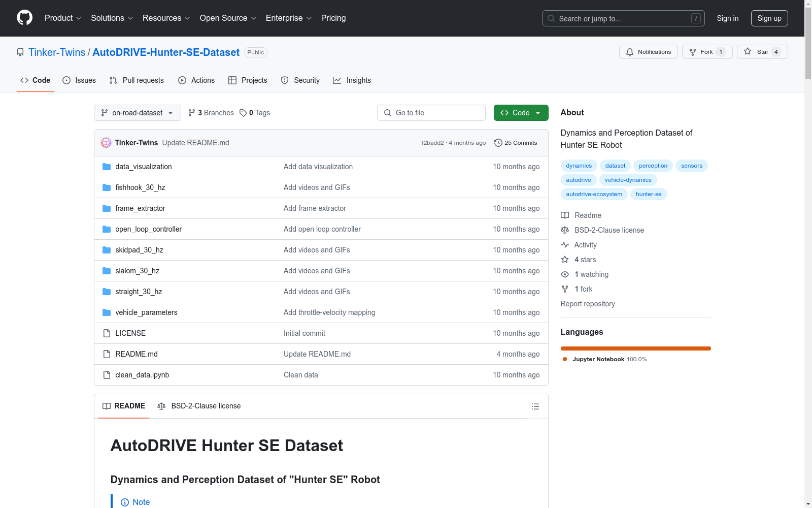Click the fork icon next to 1 fork
Image resolution: width=812 pixels, height=508 pixels.
(565, 289)
